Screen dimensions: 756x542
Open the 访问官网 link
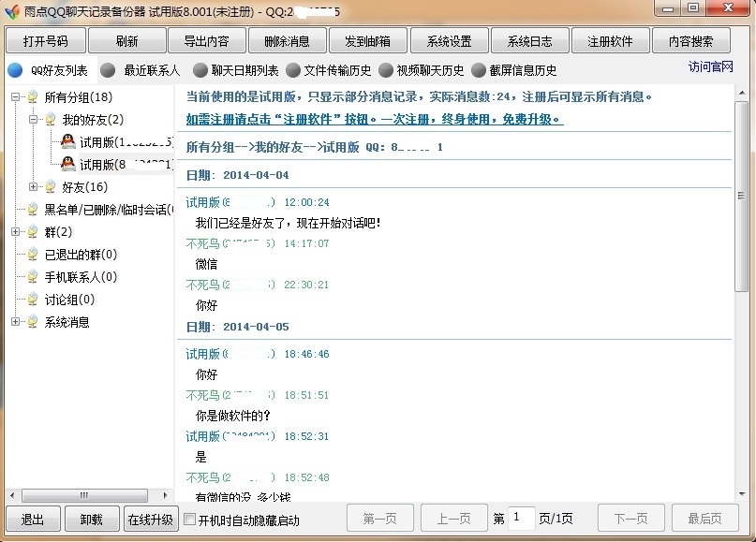point(710,67)
